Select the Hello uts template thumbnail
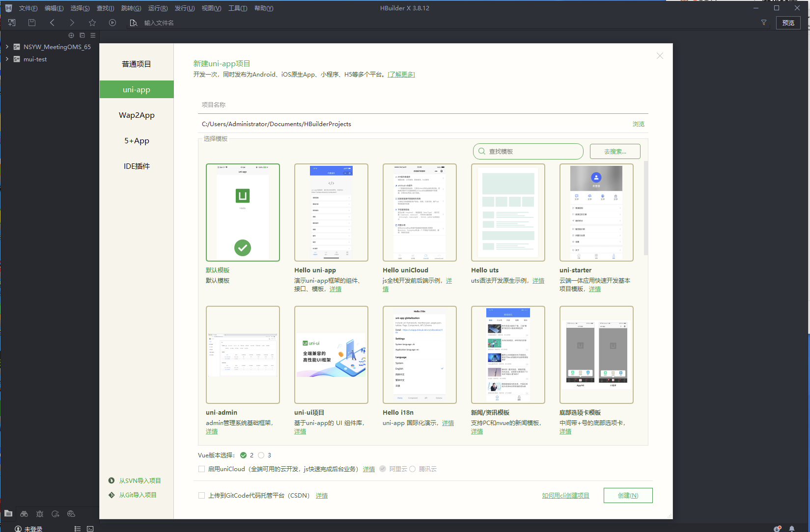This screenshot has height=532, width=810. (x=508, y=213)
